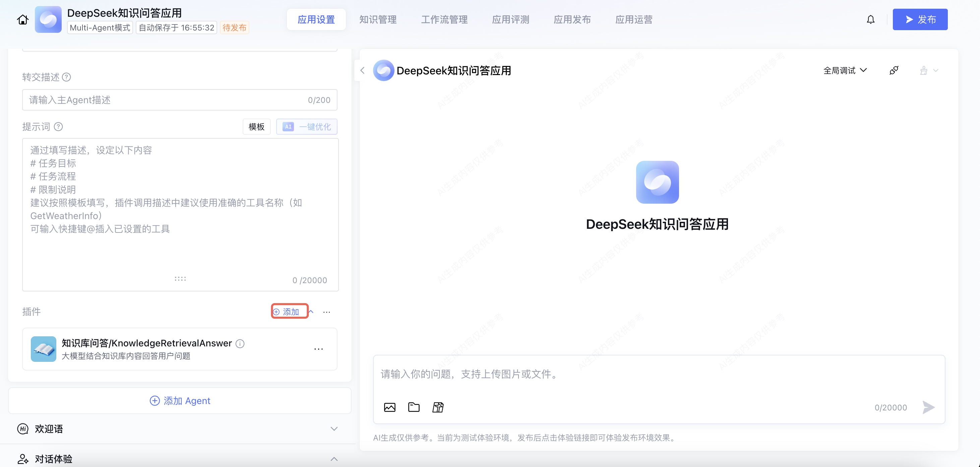
Task: Click 添加 Agent button
Action: 180,400
